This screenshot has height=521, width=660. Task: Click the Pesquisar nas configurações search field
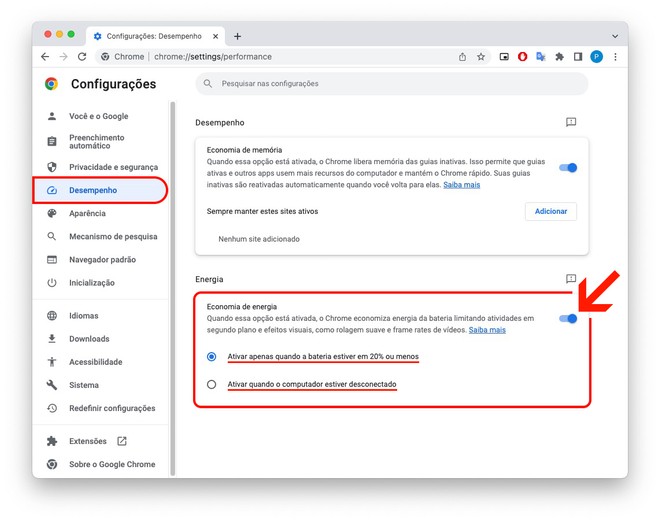(x=392, y=83)
